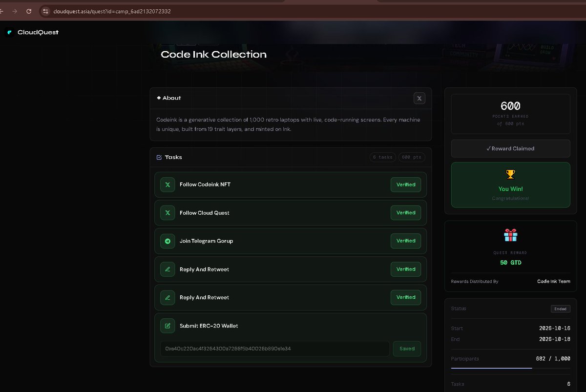Click X icon on Follow Cloud Quest

pos(167,213)
